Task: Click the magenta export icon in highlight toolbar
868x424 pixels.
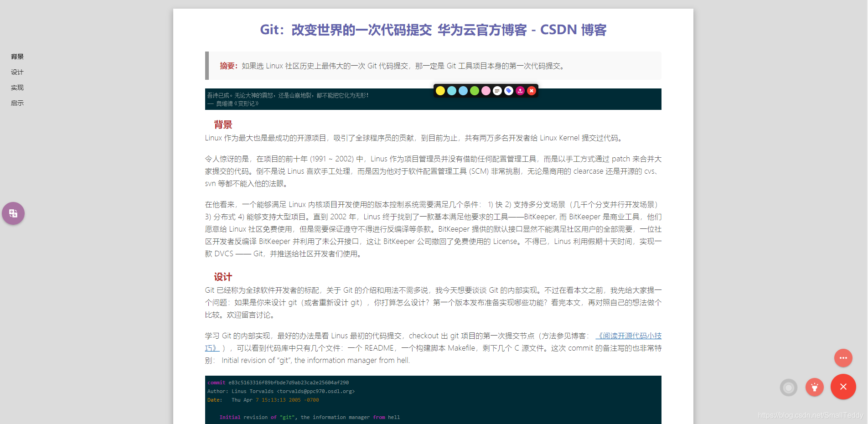Action: tap(520, 91)
